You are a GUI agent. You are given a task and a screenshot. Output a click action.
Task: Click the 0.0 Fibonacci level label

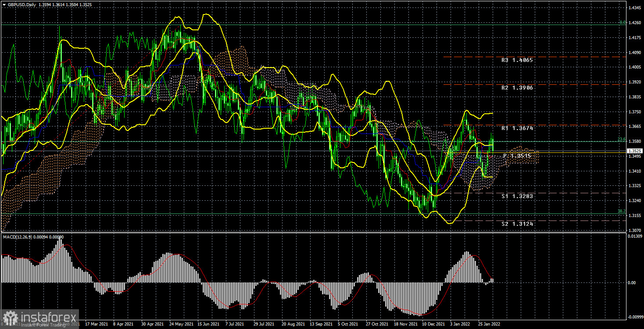(622, 22)
